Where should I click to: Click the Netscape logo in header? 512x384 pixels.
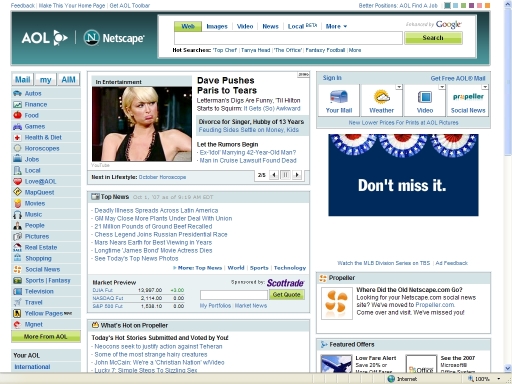point(114,38)
